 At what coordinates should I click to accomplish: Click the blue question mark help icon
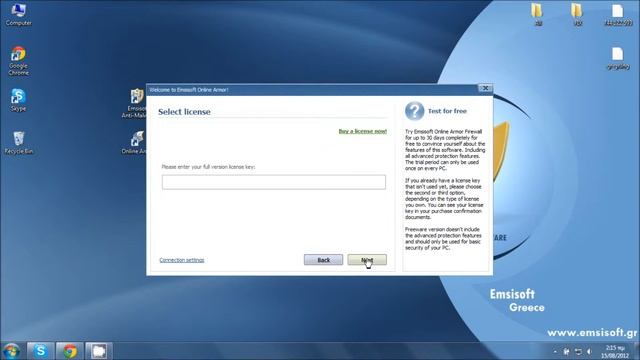[x=414, y=111]
